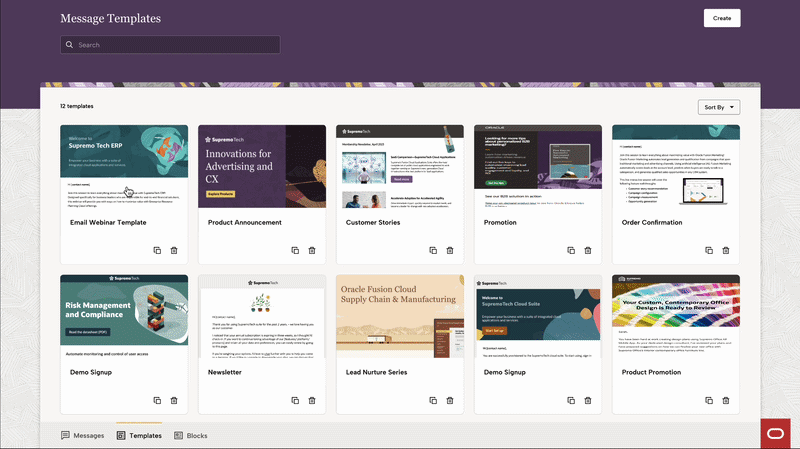800x449 pixels.
Task: Duplicate the Email Webinar Template card
Action: [157, 251]
